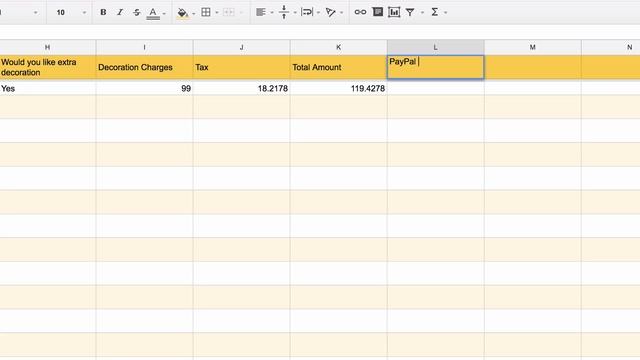Image resolution: width=640 pixels, height=360 pixels.
Task: Expand the text wrapping dropdown arrow
Action: (318, 13)
